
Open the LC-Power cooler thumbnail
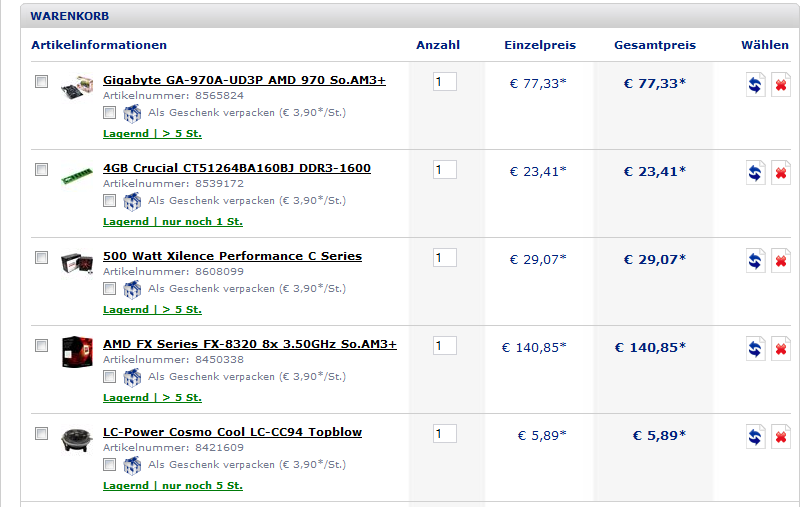(77, 440)
